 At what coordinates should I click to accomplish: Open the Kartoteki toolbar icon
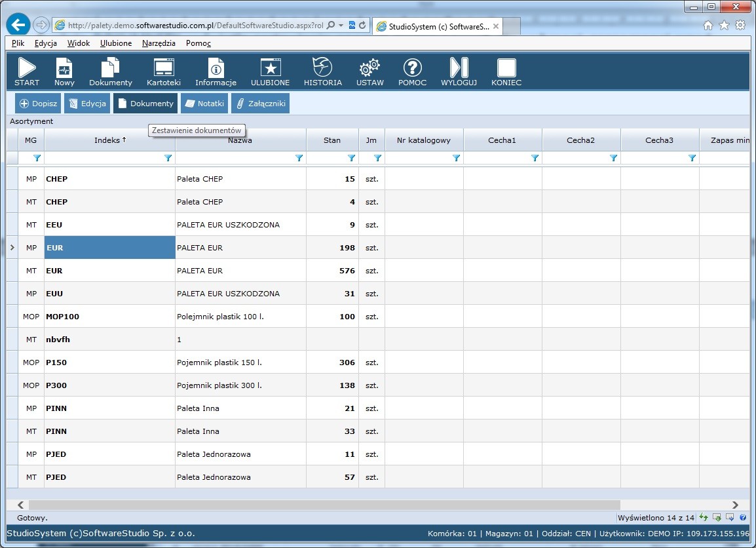click(x=163, y=71)
